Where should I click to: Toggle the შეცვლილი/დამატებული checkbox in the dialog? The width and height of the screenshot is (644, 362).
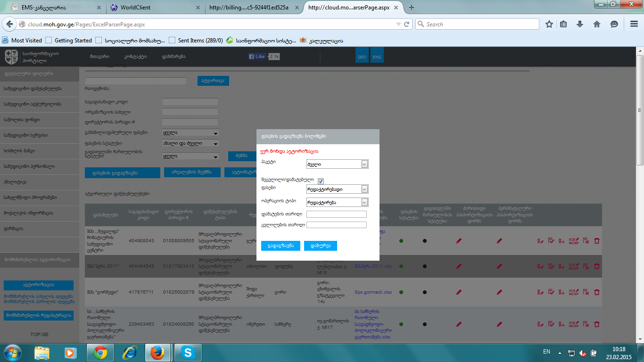coord(321,181)
